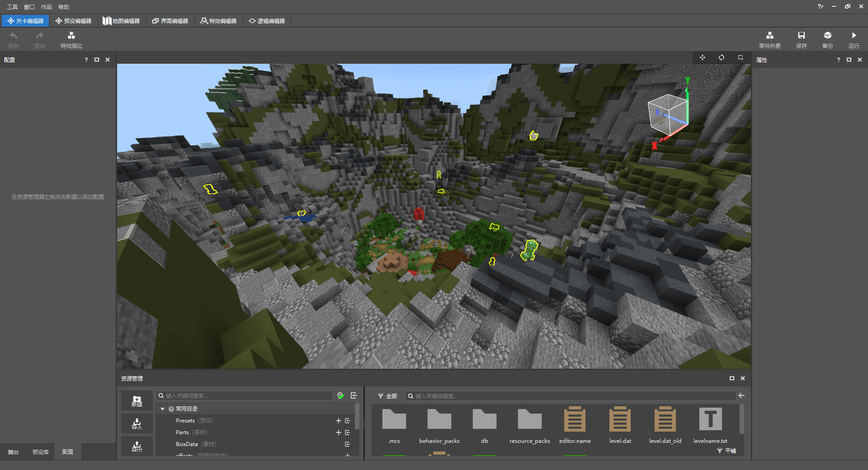Switch to the 地图编辑器 tab
This screenshot has height=470, width=868.
[x=121, y=21]
